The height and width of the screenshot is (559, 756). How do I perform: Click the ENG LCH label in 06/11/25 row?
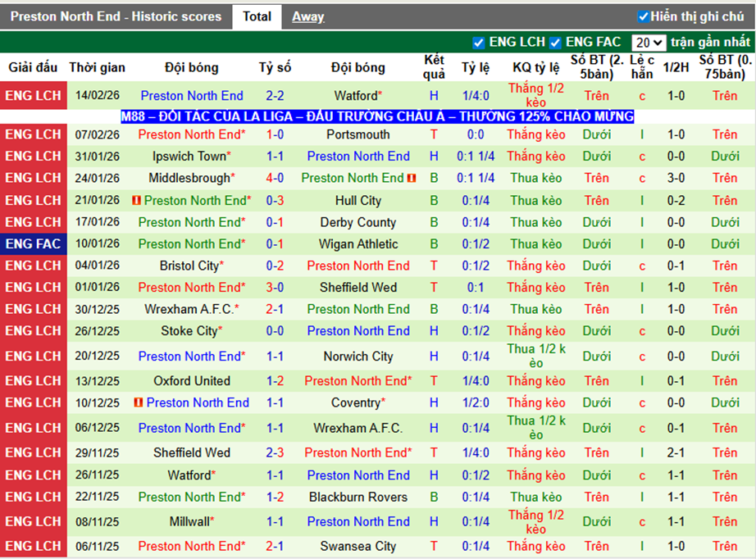pos(34,546)
